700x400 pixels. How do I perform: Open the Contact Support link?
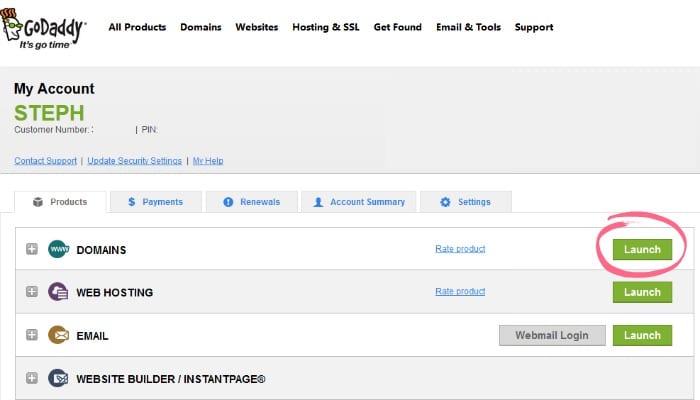coord(46,161)
